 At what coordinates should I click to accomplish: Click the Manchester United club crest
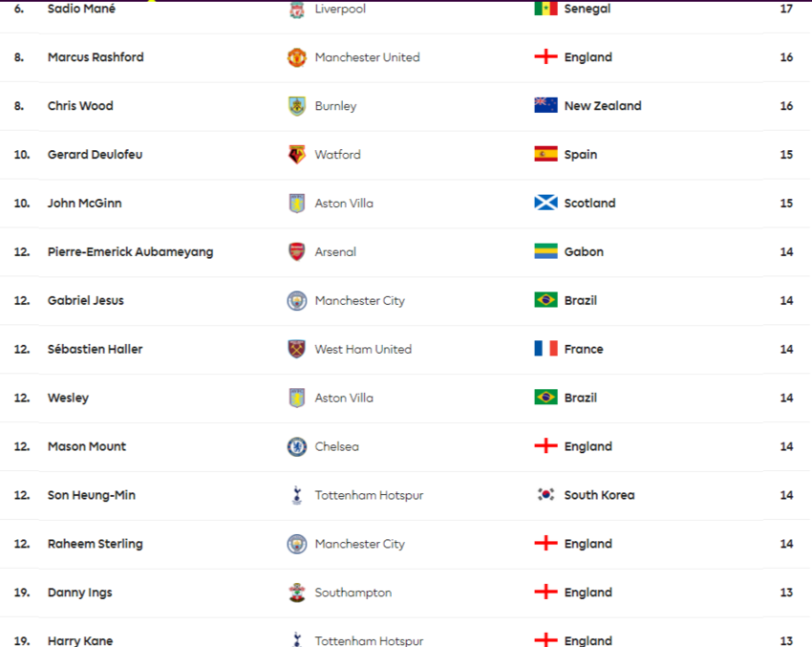coord(297,57)
